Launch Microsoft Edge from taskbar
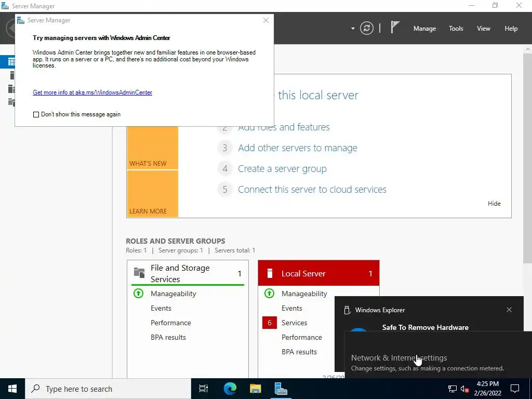This screenshot has height=399, width=532. (230, 389)
